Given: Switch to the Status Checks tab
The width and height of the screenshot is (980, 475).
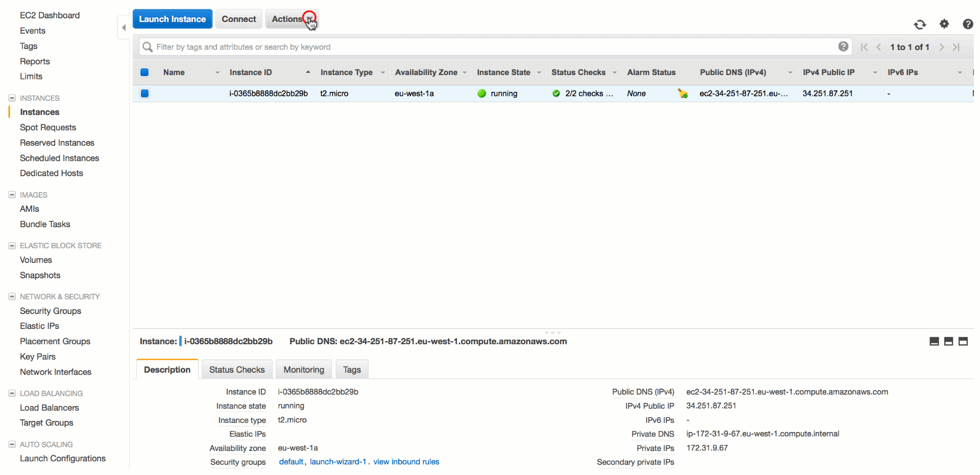Looking at the screenshot, I should [x=237, y=369].
